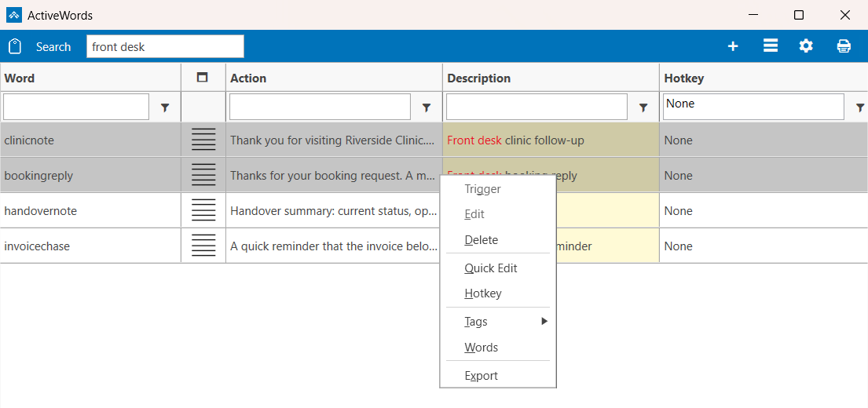Click text-lines icon in handovernote row
This screenshot has height=408, width=868.
point(203,210)
